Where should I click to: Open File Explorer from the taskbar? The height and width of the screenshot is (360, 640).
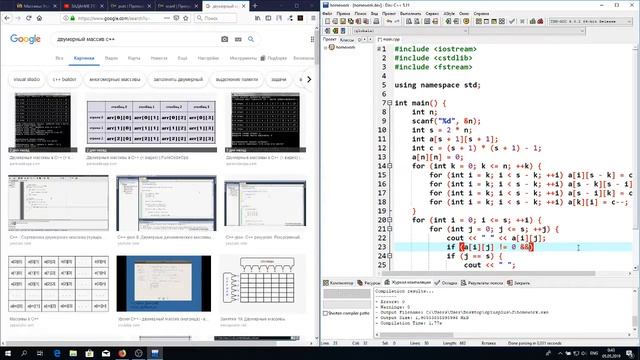point(73,353)
